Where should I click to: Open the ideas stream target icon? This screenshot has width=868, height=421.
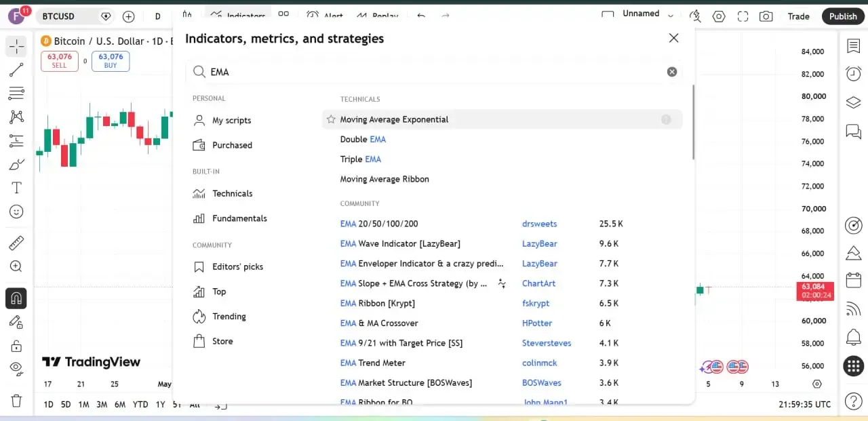pyautogui.click(x=853, y=225)
